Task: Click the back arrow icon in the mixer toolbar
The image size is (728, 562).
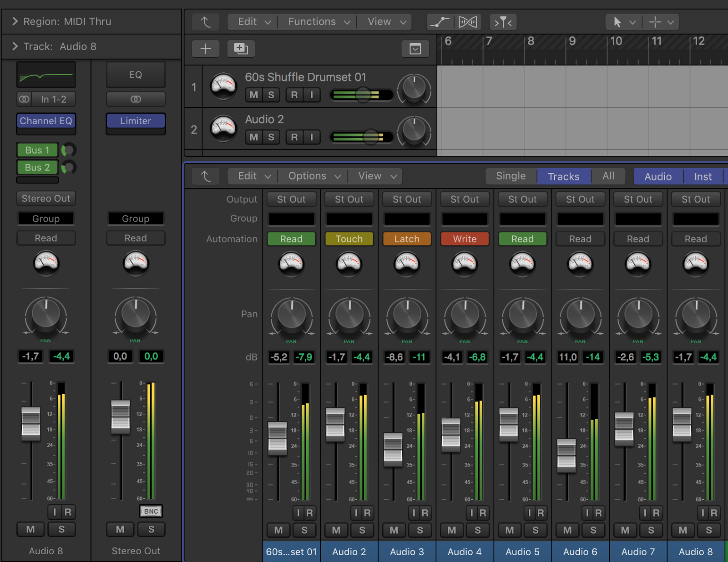Action: coord(205,176)
